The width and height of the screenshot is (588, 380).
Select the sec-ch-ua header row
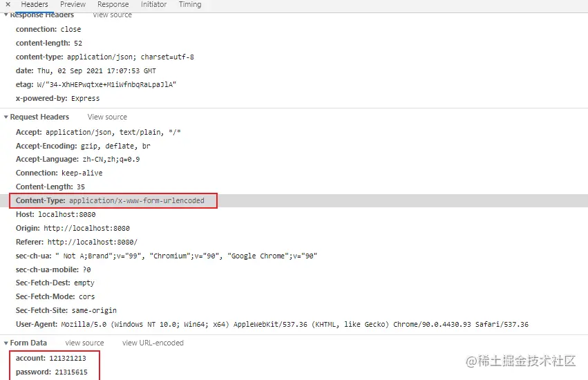tap(167, 256)
